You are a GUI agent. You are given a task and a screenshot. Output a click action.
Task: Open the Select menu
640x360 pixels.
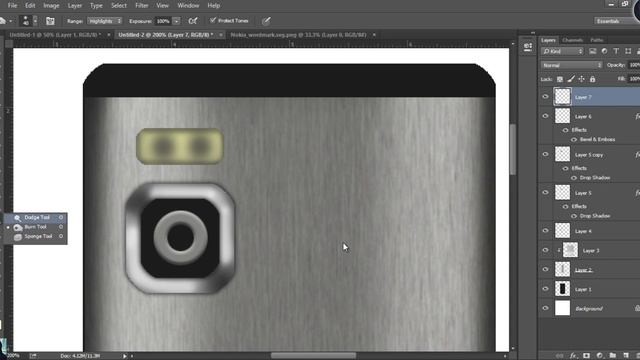point(119,5)
